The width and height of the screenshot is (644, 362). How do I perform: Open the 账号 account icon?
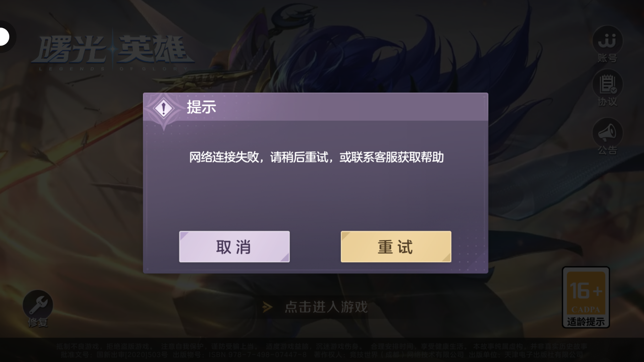[607, 41]
